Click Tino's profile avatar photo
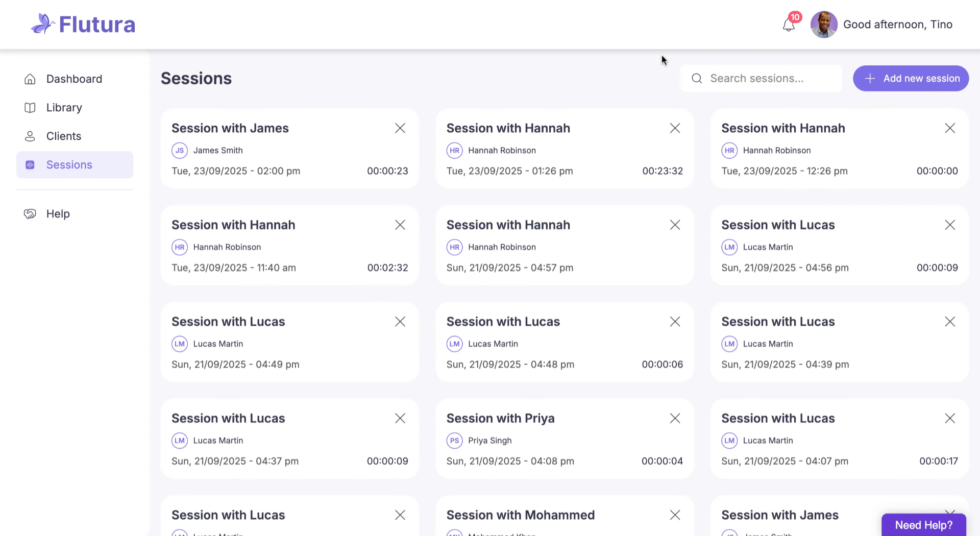This screenshot has height=536, width=980. pyautogui.click(x=823, y=25)
